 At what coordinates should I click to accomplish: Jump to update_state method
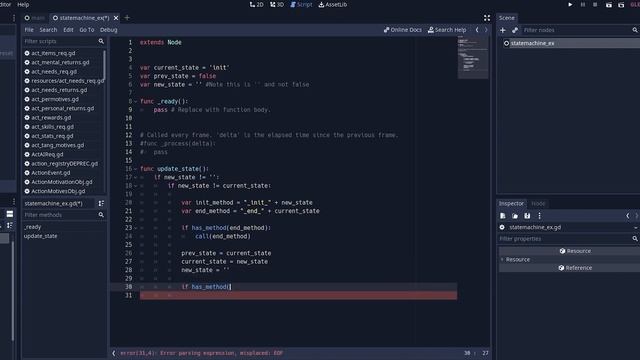40,236
